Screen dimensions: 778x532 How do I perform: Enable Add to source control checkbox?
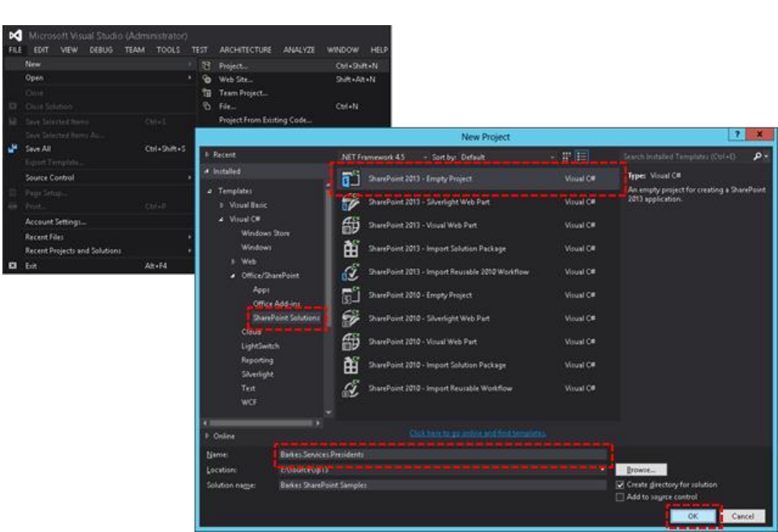pyautogui.click(x=620, y=497)
